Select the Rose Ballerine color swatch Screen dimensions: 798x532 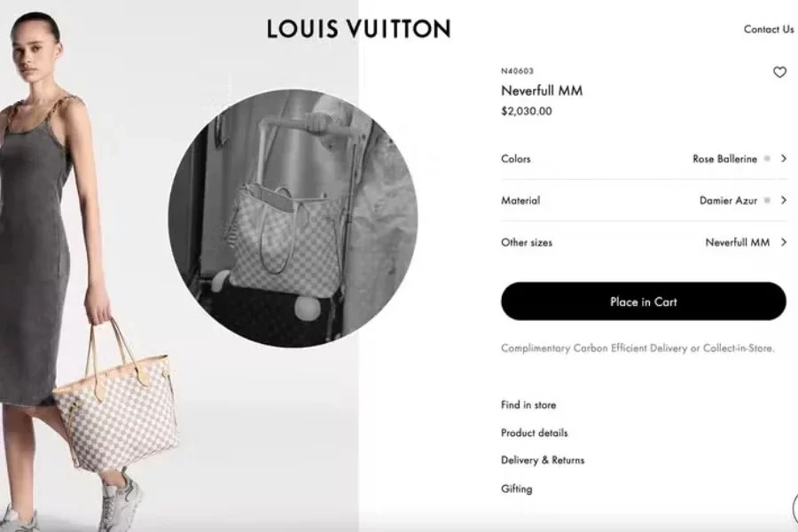pyautogui.click(x=767, y=159)
